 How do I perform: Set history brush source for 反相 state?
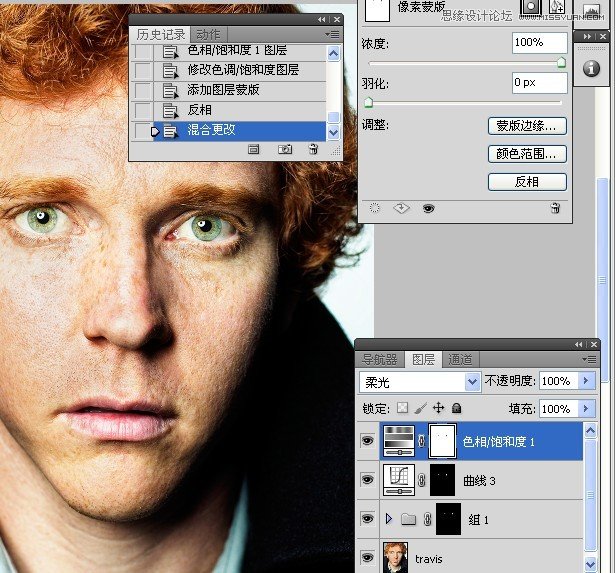click(x=143, y=110)
